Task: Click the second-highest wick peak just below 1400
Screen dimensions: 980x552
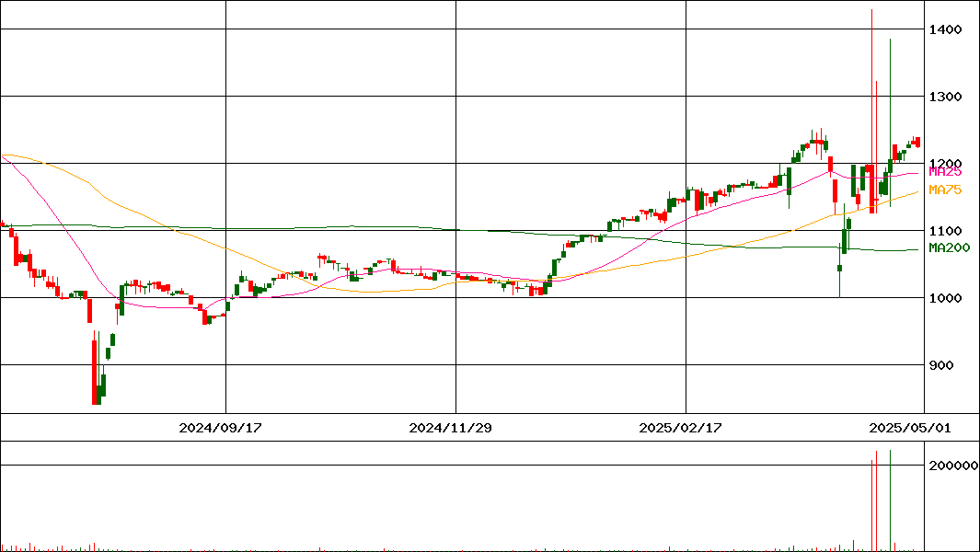Action: click(x=890, y=41)
